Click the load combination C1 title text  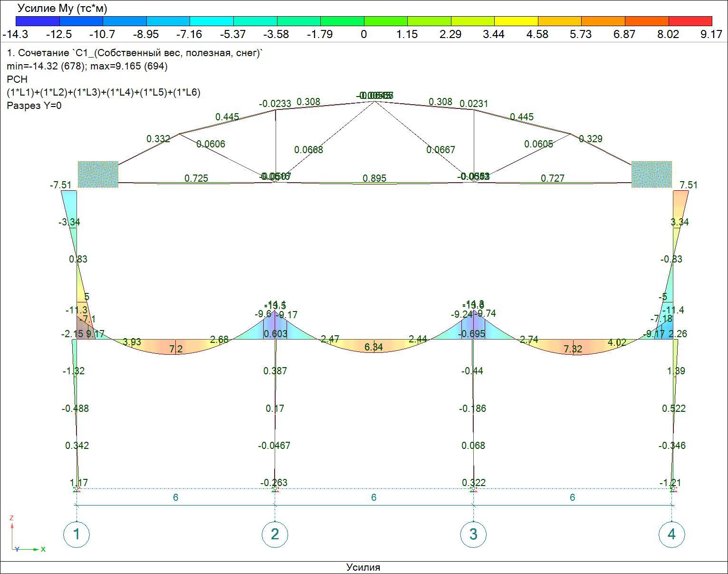(x=135, y=53)
